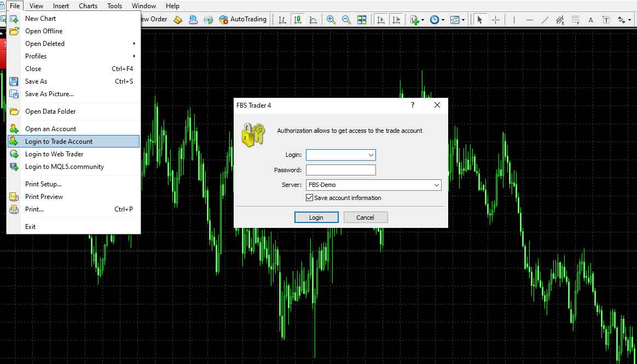The width and height of the screenshot is (637, 364).
Task: Open the Window menu
Action: point(144,5)
